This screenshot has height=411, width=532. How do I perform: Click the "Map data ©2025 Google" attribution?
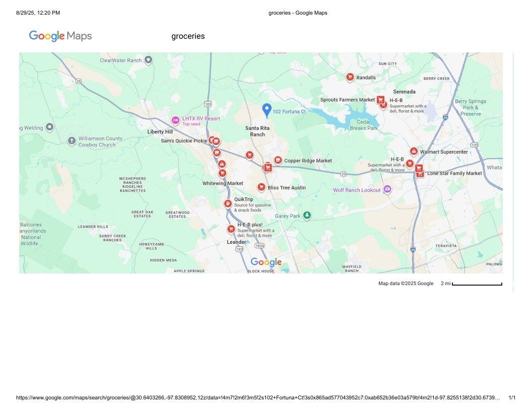(x=406, y=284)
